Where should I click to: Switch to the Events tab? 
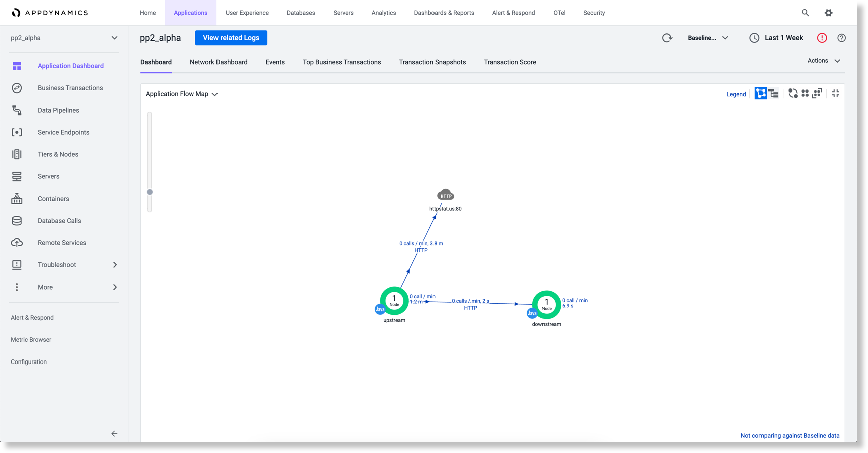pyautogui.click(x=275, y=62)
